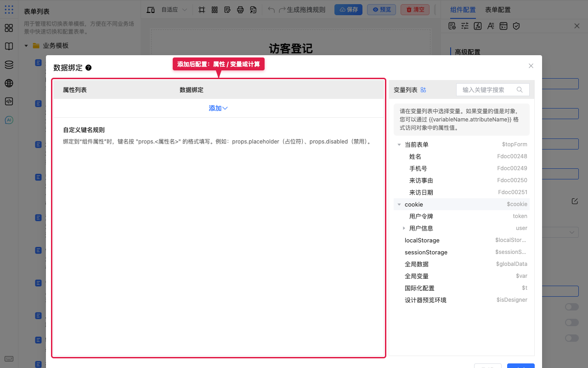Click the dotted app grid logo
This screenshot has width=588, height=368.
9,9
